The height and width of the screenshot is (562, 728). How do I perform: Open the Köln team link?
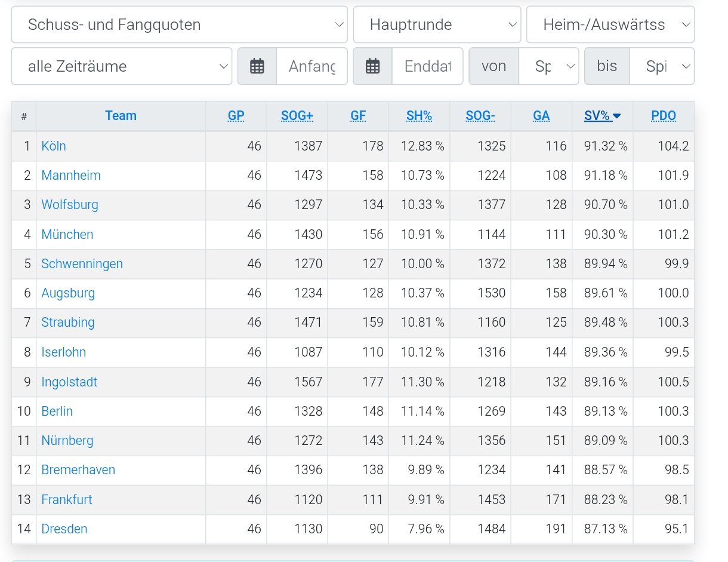point(54,146)
